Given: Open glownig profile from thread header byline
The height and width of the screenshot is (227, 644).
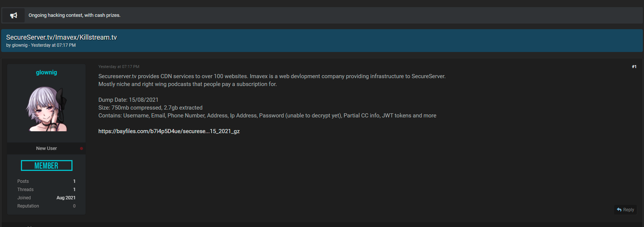Looking at the screenshot, I should tap(20, 45).
